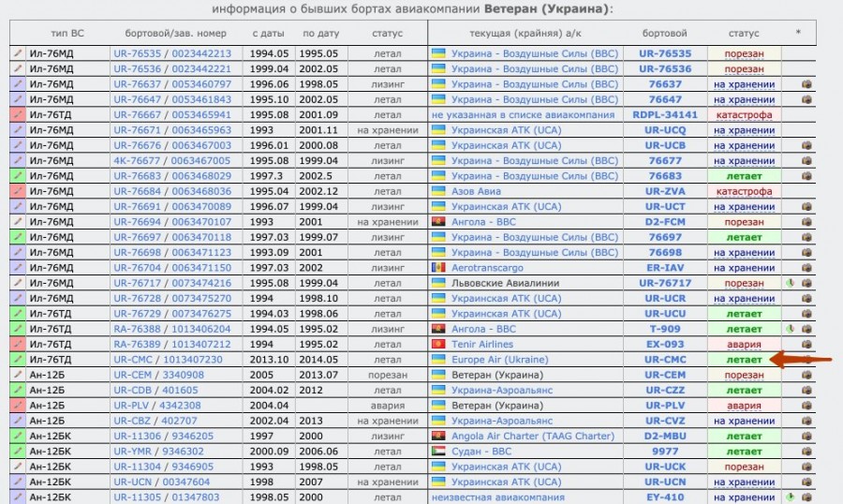Viewport: 843px width, 504px height.
Task: Open the Азов Авиа airline link
Action: pos(476,191)
